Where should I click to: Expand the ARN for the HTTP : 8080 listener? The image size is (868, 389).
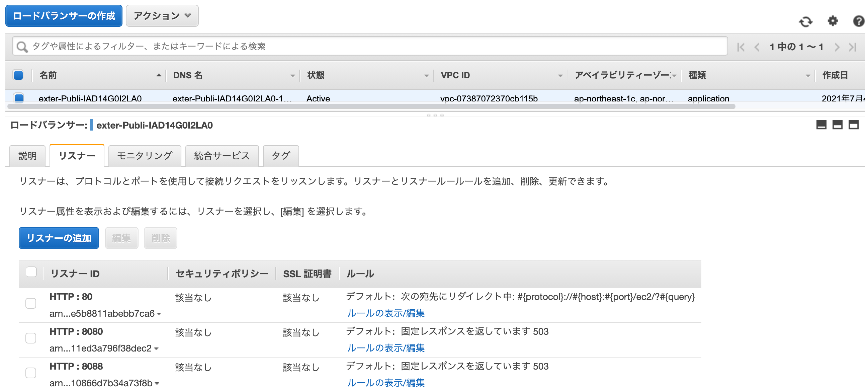pyautogui.click(x=157, y=349)
